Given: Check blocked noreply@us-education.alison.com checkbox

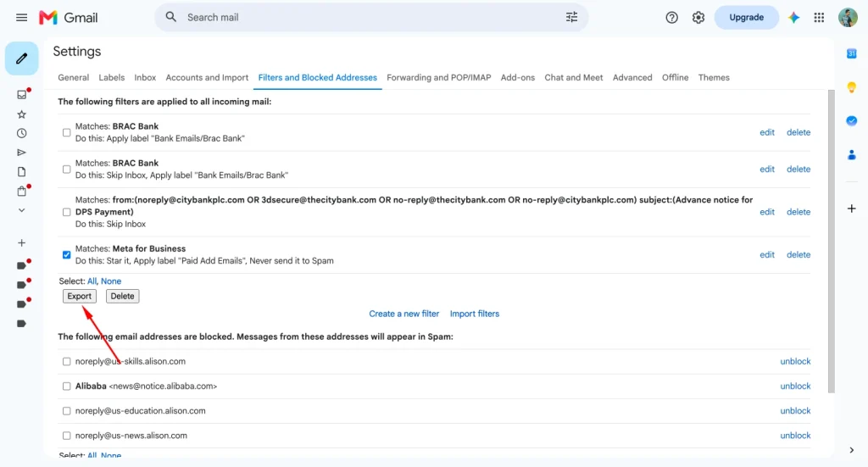Looking at the screenshot, I should (66, 411).
